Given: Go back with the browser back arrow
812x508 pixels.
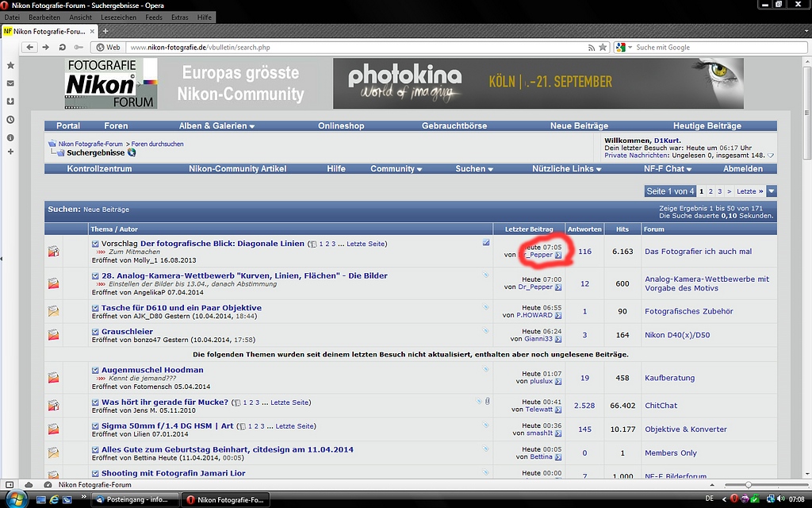Looking at the screenshot, I should point(30,47).
